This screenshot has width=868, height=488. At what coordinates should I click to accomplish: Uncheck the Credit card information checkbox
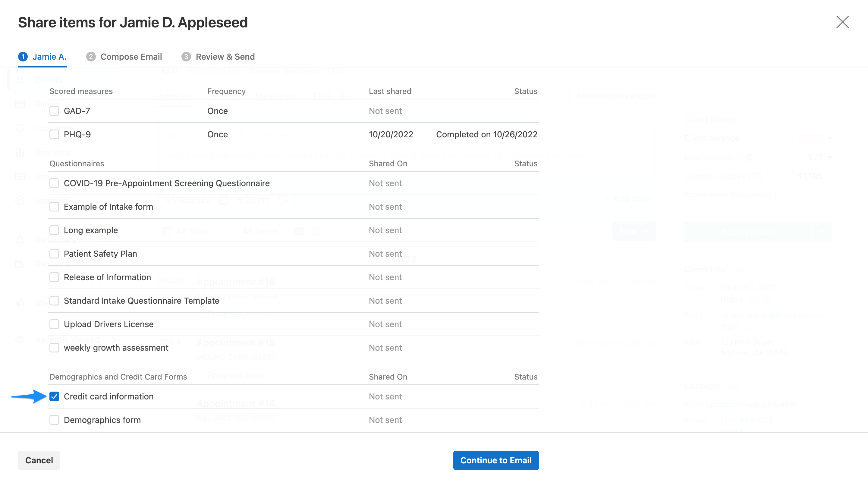(54, 396)
